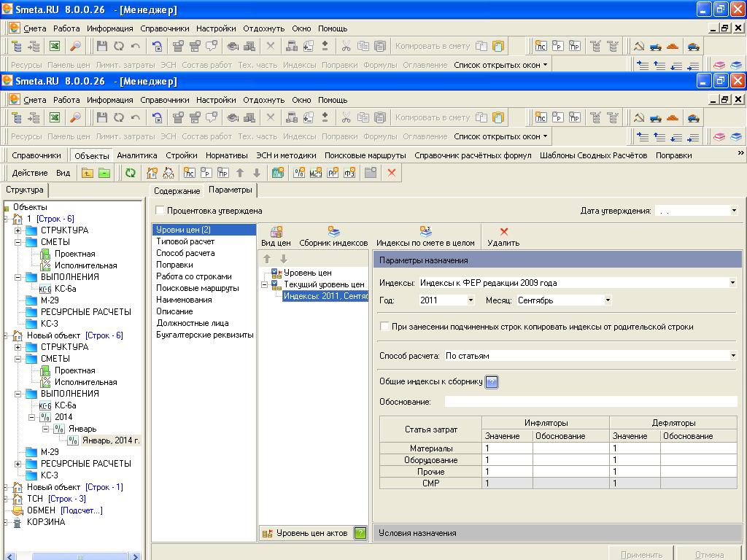Viewport: 747px width, 560px height.
Task: Expand the Способ расчета combo box
Action: pyautogui.click(x=732, y=356)
